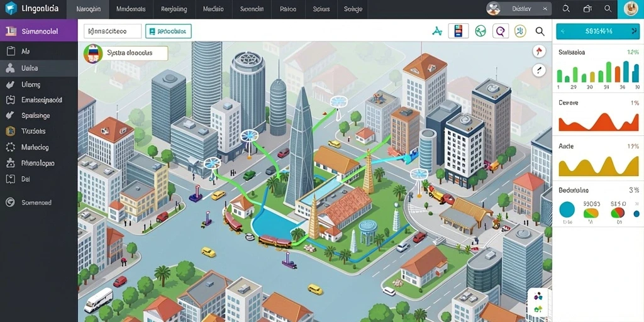Switch to the Mmdonals top tab
The height and width of the screenshot is (322, 644).
(x=130, y=9)
